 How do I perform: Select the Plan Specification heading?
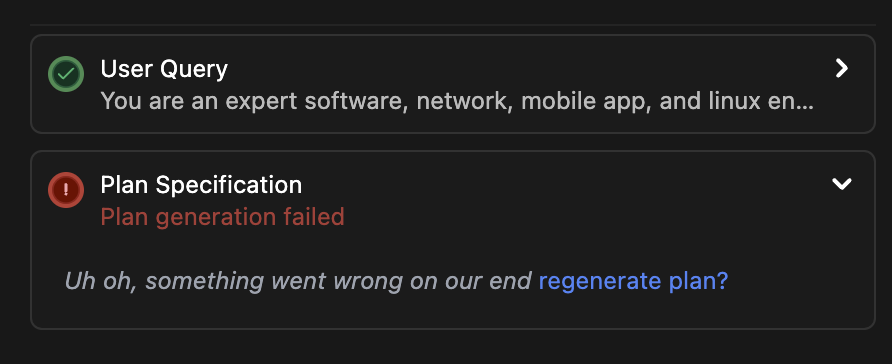(x=201, y=185)
